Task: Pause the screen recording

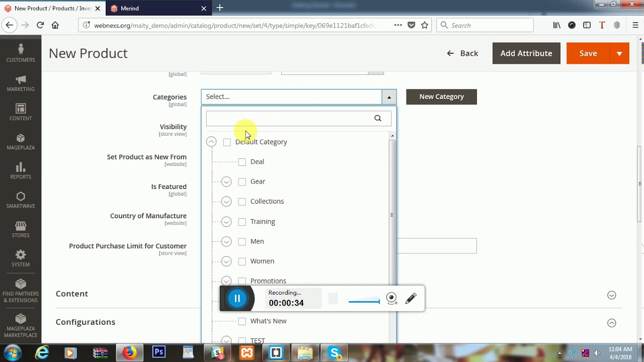Action: pos(237,299)
